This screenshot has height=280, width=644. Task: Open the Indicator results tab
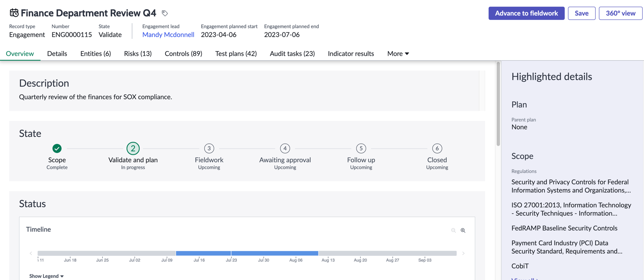[351, 54]
